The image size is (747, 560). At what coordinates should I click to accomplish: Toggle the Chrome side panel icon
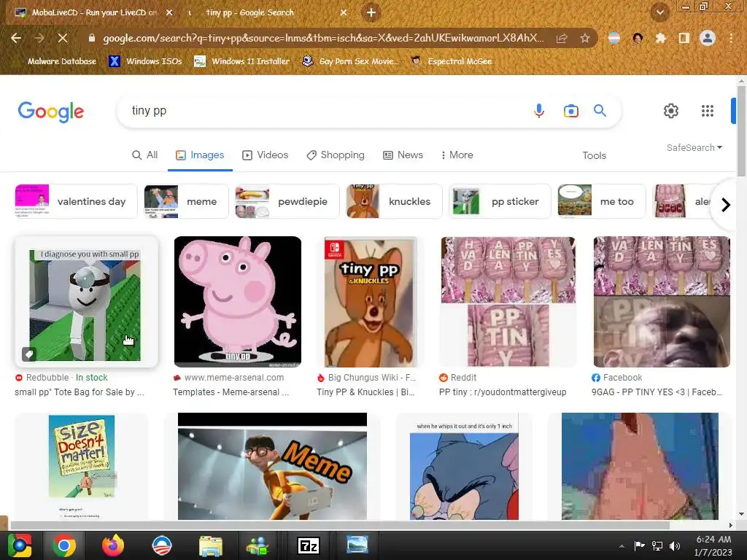click(x=684, y=38)
